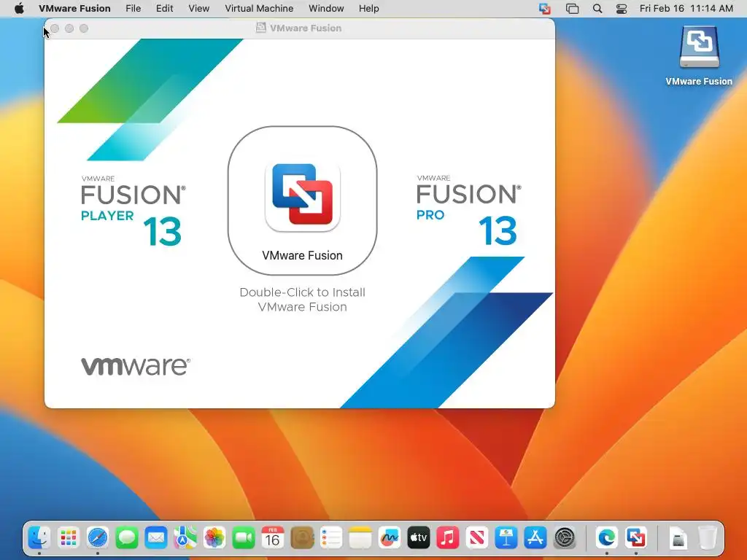Click the VMware Fusion menu bar status icon

click(544, 9)
